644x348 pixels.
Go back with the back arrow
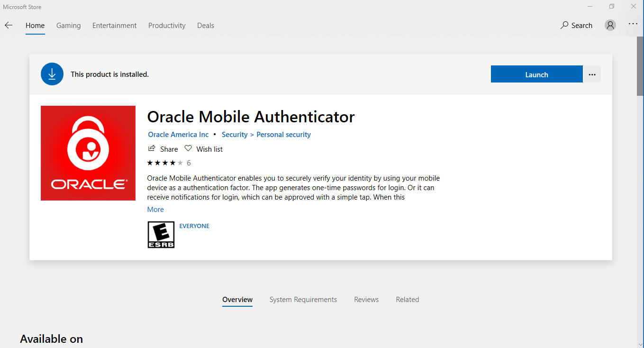click(x=9, y=26)
